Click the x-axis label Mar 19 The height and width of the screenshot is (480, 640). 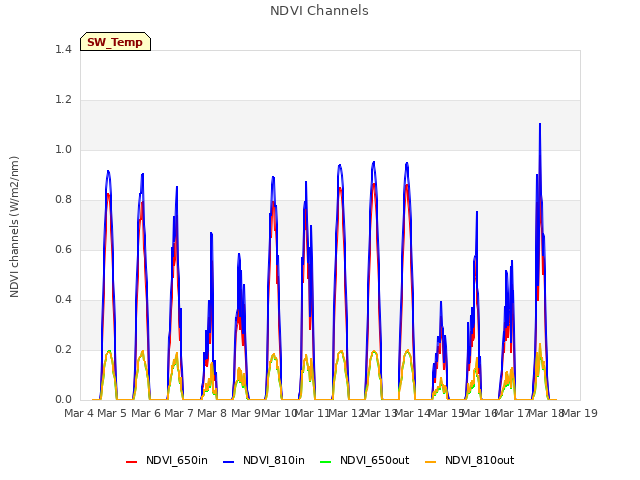coord(580,413)
